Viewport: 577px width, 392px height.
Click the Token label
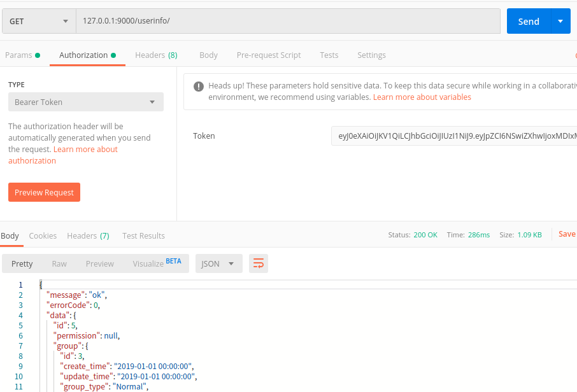point(204,136)
